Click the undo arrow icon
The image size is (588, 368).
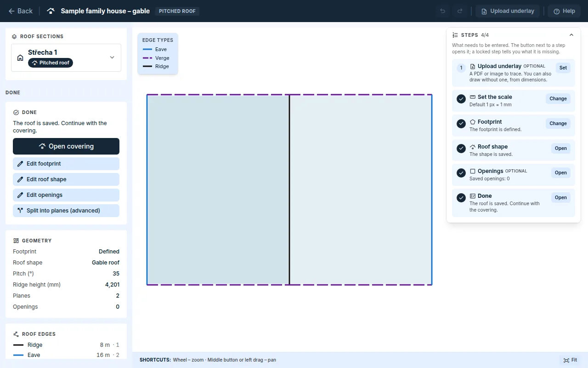pyautogui.click(x=443, y=11)
